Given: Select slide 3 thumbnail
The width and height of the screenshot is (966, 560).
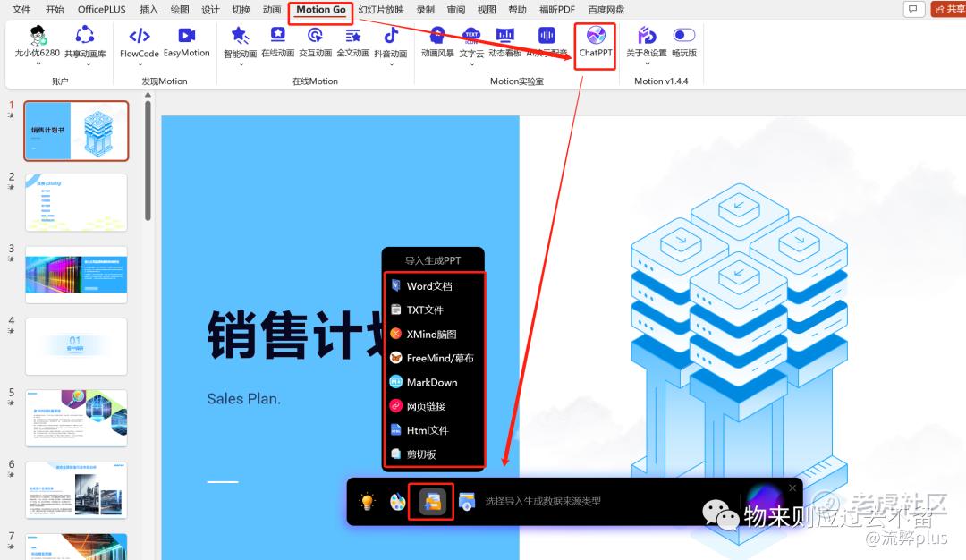Looking at the screenshot, I should [x=76, y=275].
